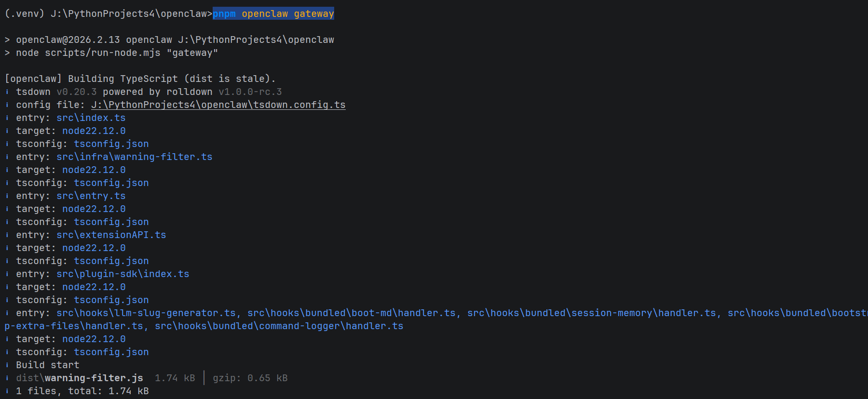The image size is (868, 399).
Task: Open the src\entry.ts entry link
Action: pyautogui.click(x=91, y=196)
